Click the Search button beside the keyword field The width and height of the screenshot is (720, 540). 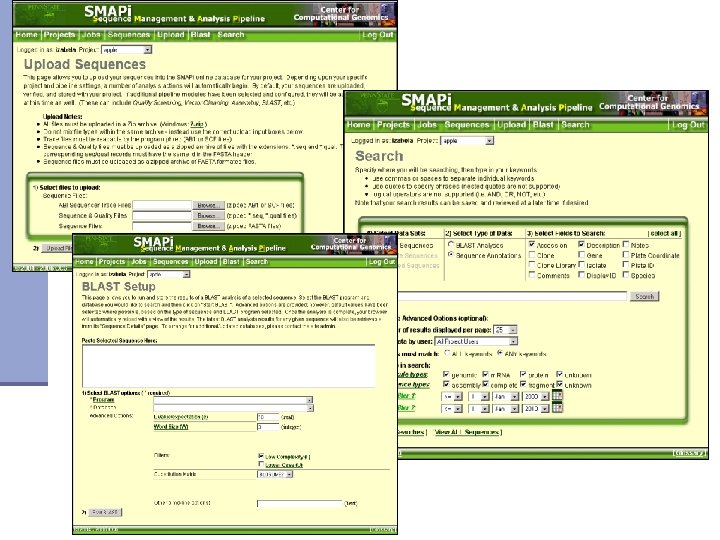pos(644,297)
